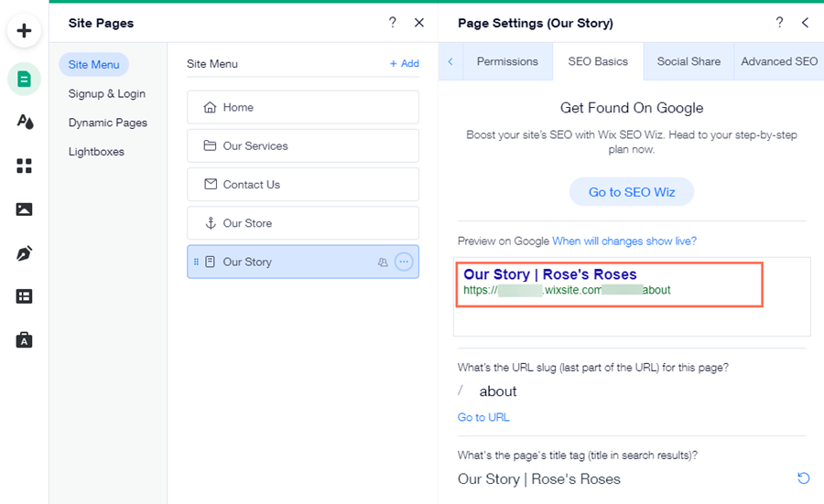Switch to the SEO Basics tab
Viewport: 824px width, 504px height.
[598, 61]
